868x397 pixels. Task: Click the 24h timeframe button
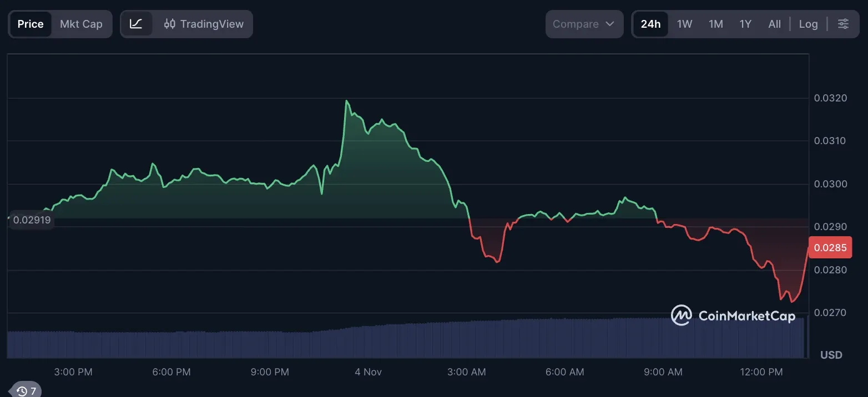(x=650, y=24)
